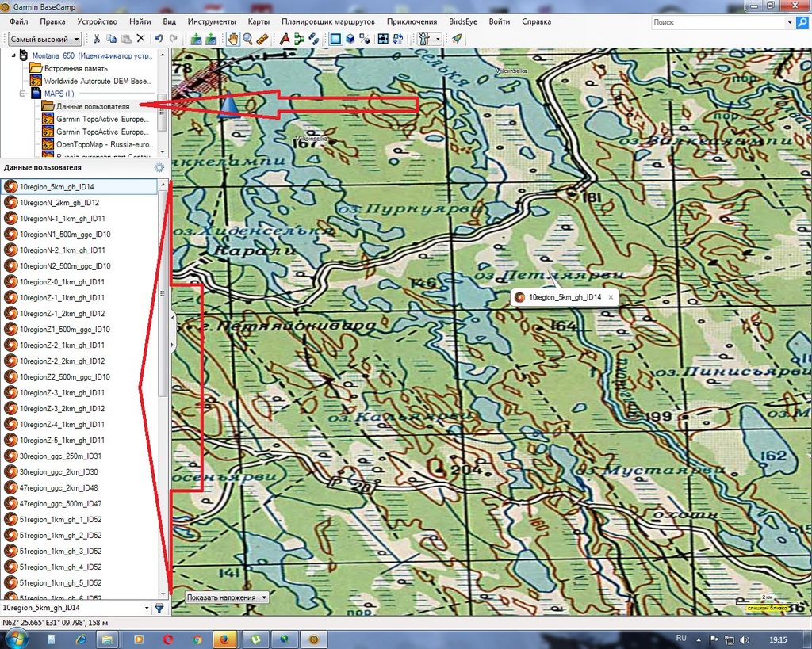Click the Cut scissors icon
The width and height of the screenshot is (812, 649).
[97, 39]
